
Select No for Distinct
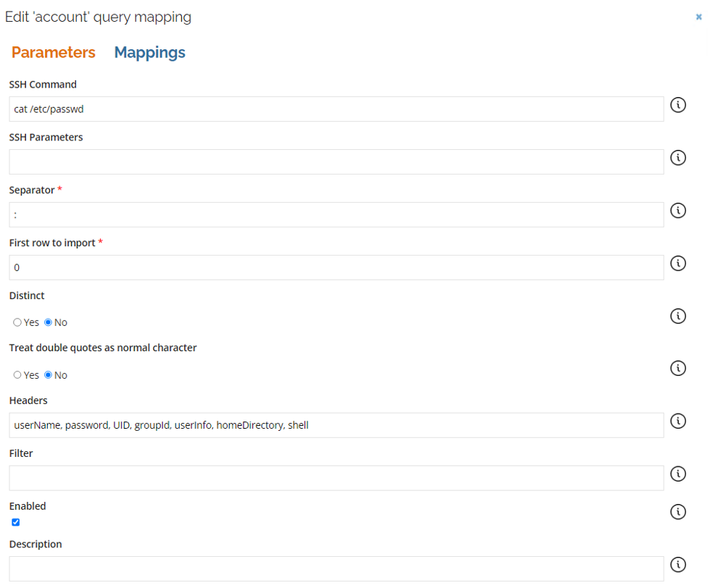(x=48, y=322)
